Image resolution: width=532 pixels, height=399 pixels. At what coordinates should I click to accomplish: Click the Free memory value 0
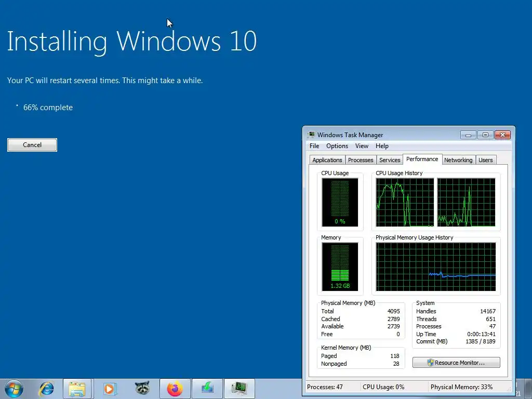(x=398, y=334)
